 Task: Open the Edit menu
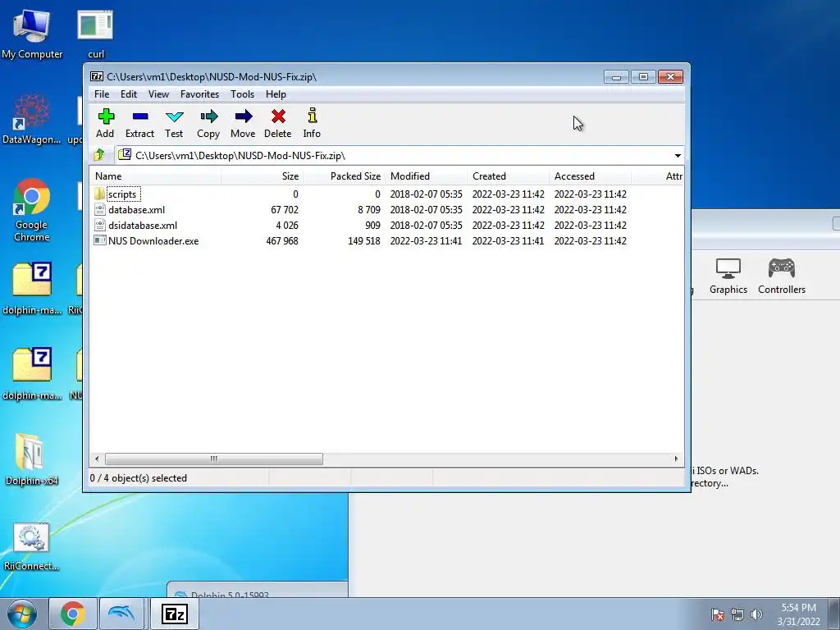point(129,94)
